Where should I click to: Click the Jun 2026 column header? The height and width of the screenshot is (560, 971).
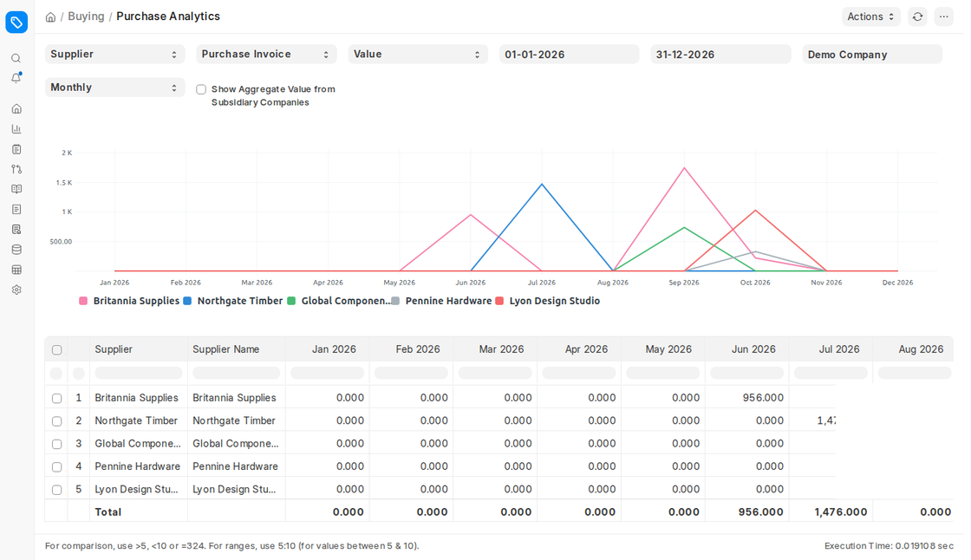click(746, 349)
